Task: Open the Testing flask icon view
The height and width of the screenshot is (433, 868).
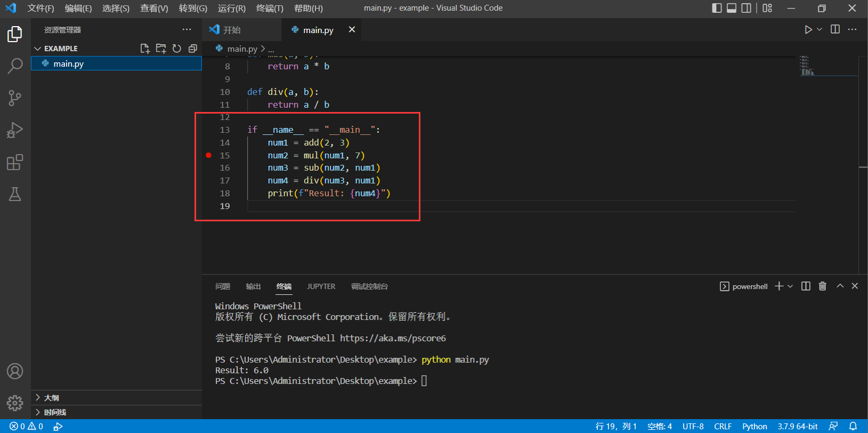Action: click(x=15, y=194)
